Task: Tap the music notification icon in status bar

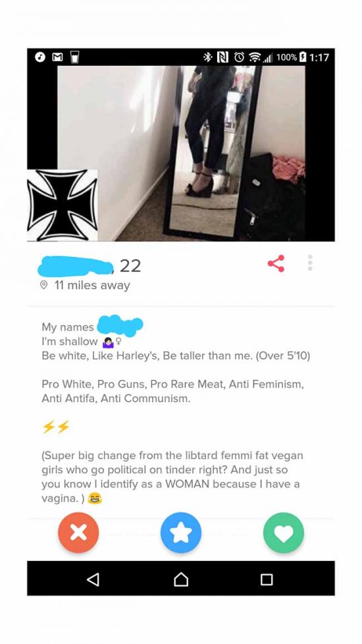Action: click(x=39, y=57)
